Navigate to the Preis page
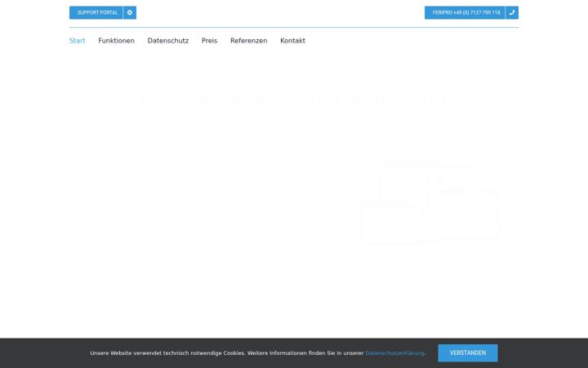 pyautogui.click(x=209, y=41)
